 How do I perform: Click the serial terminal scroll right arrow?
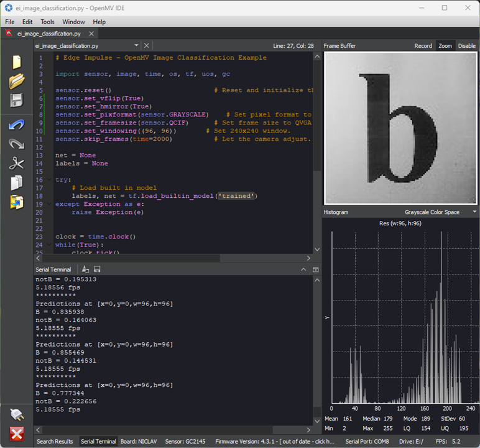click(308, 430)
